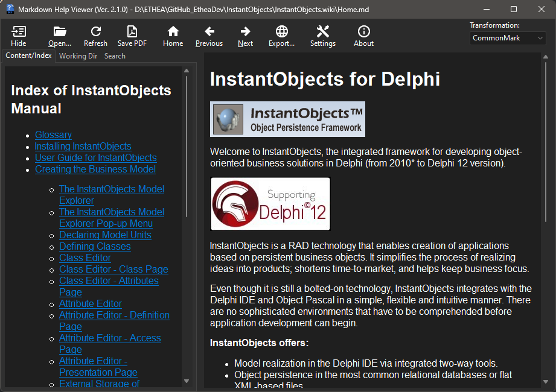
Task: Open Class Editor - Class Page link
Action: 113,270
